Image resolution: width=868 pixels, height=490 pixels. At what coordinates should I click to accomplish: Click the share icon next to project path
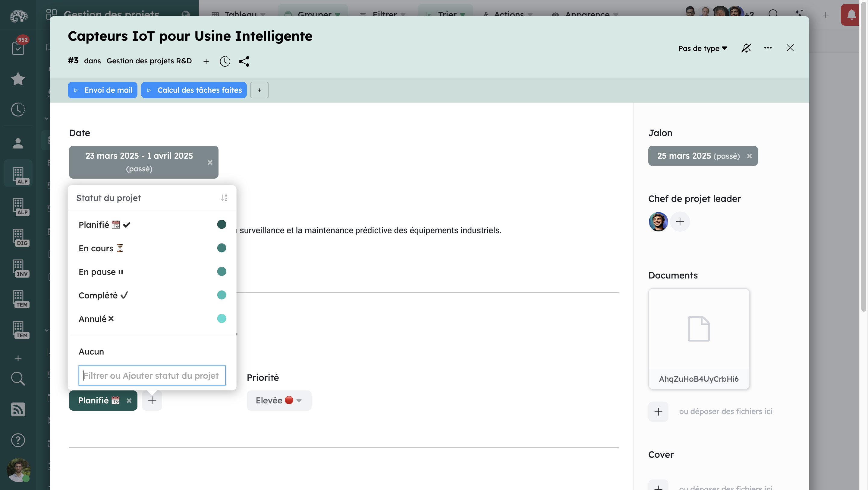point(244,61)
